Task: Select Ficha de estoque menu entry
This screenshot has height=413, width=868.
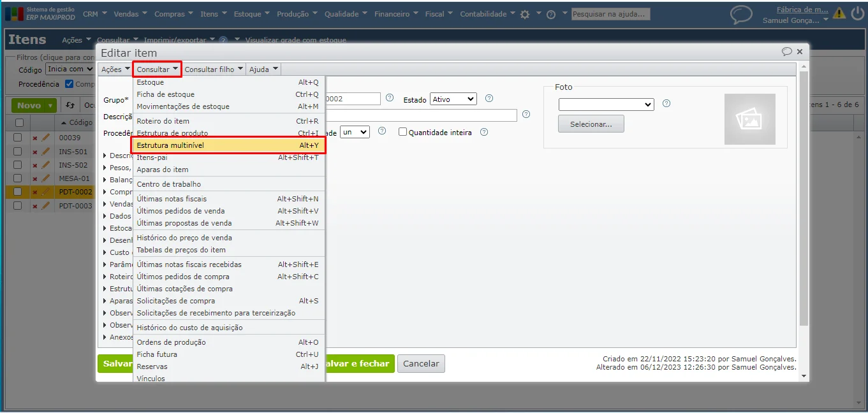Action: click(228, 94)
